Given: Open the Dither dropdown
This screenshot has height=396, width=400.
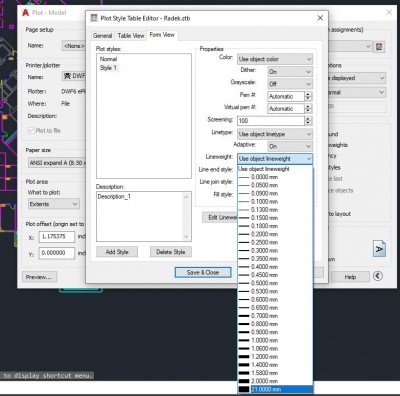Looking at the screenshot, I should tap(290, 72).
